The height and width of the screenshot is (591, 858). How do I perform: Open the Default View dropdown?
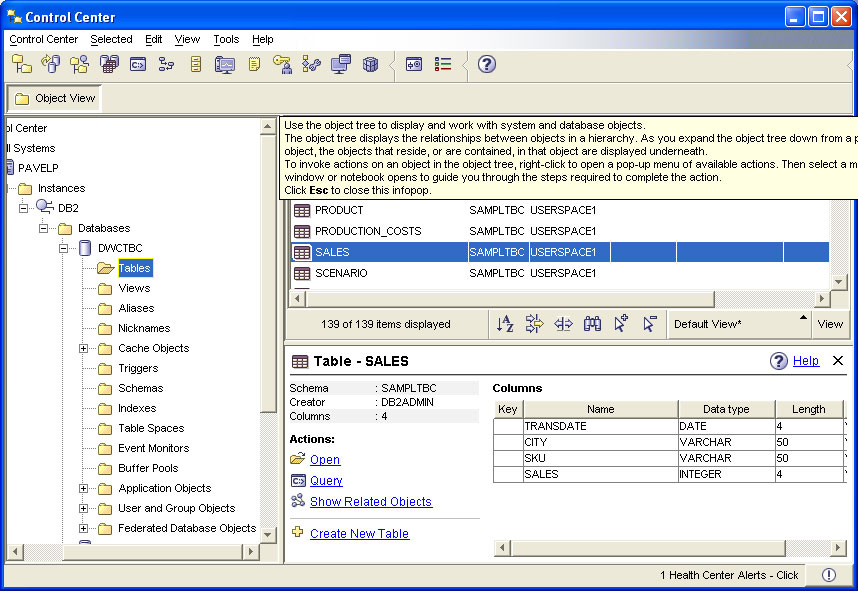click(x=740, y=324)
